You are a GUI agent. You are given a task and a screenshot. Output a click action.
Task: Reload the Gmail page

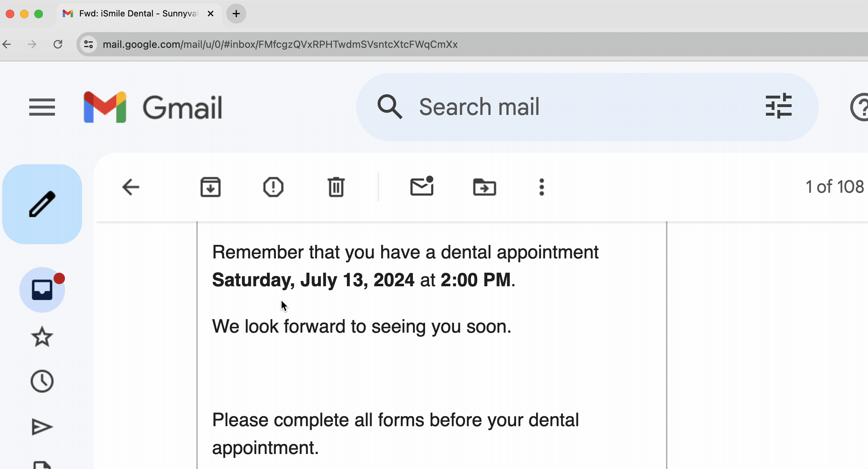pos(58,44)
